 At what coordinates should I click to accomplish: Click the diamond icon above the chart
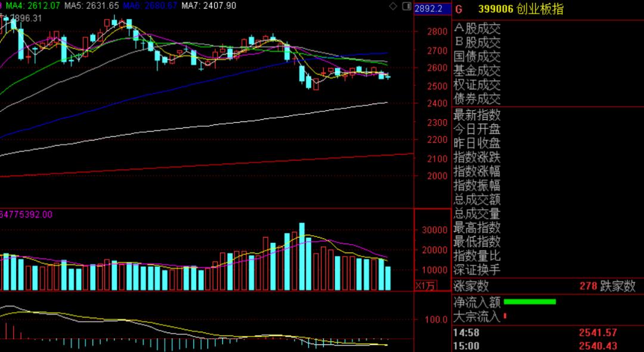tap(393, 6)
